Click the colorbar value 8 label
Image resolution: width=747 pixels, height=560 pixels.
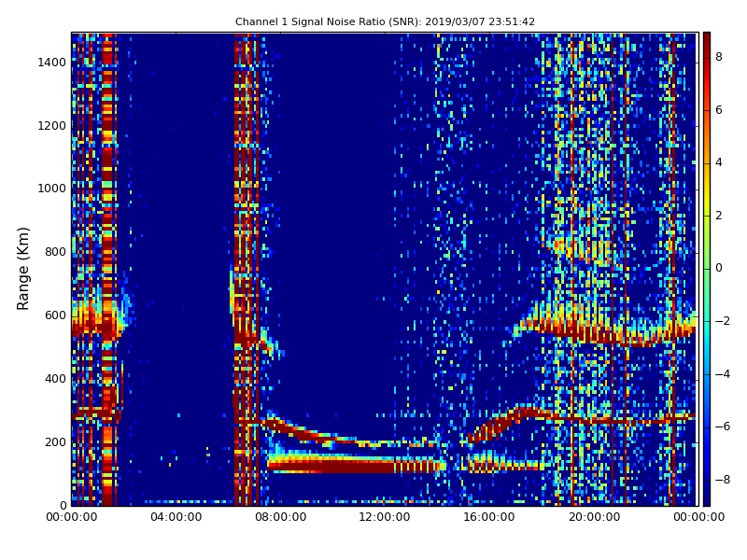[x=719, y=57]
